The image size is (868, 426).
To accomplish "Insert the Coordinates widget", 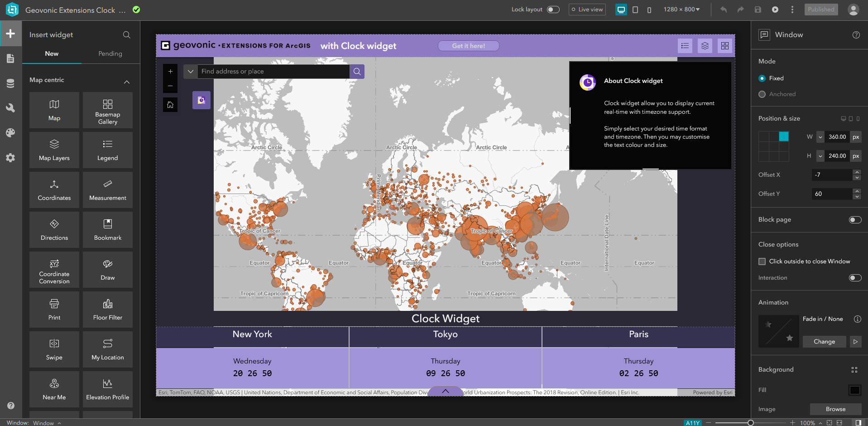I will [x=54, y=190].
